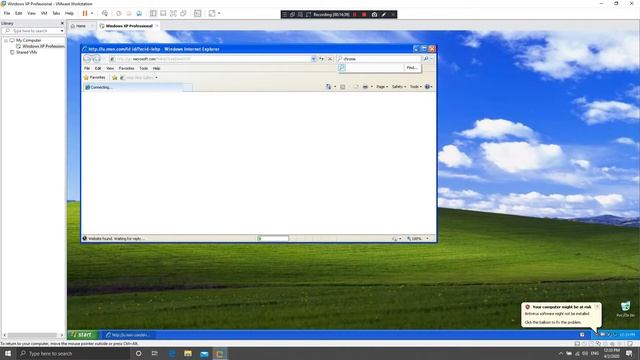Click the IE page loading progress bar
This screenshot has width=640, height=360.
tap(273, 238)
